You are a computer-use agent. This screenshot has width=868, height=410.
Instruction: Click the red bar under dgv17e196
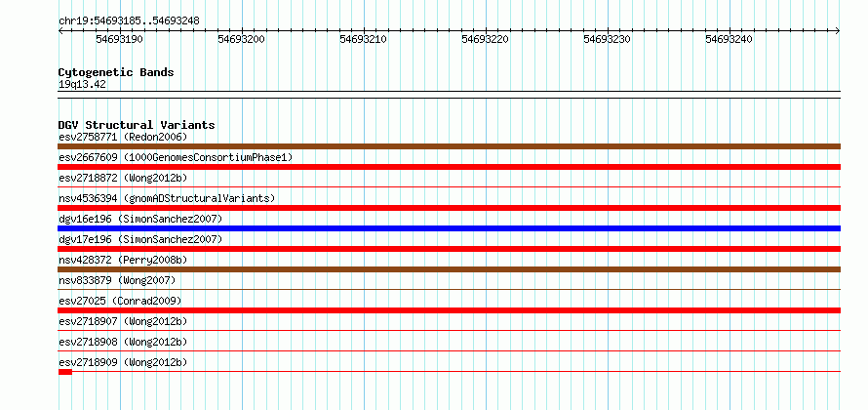tap(450, 249)
